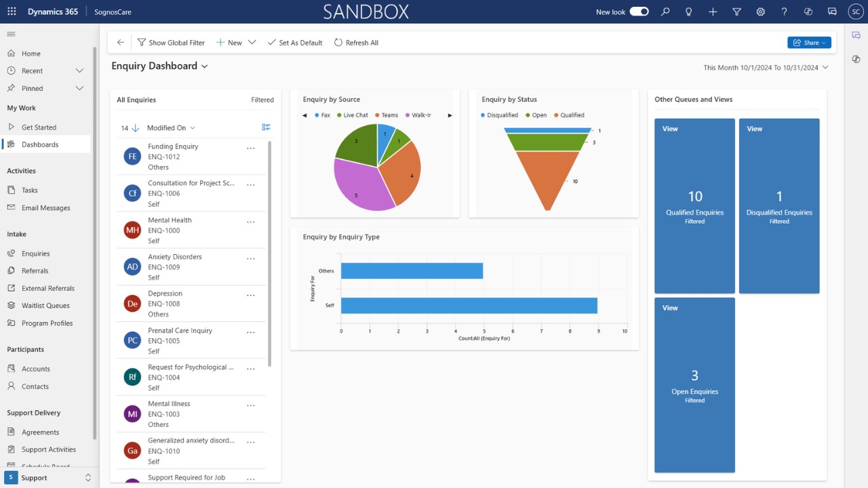Click the help question mark icon
The image size is (868, 488).
(784, 12)
